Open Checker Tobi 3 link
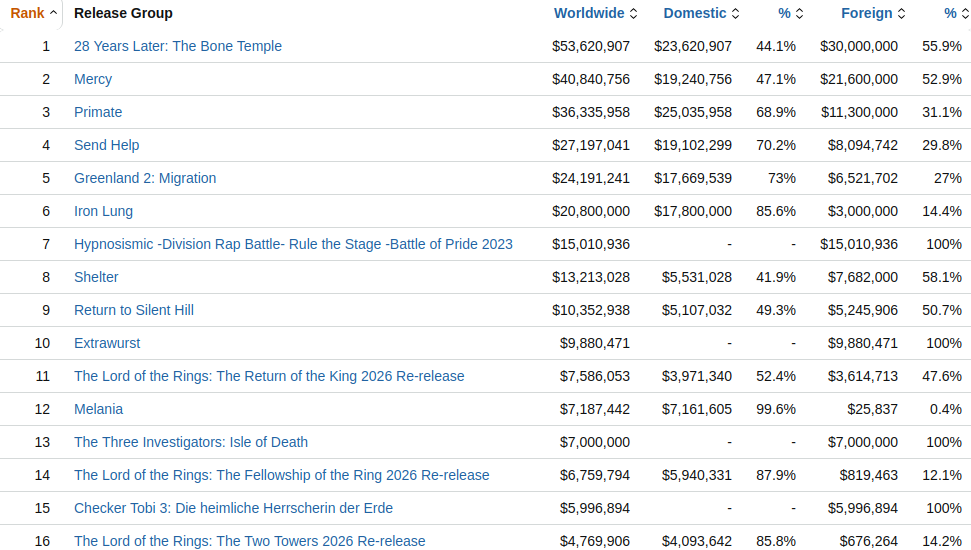 pos(233,508)
